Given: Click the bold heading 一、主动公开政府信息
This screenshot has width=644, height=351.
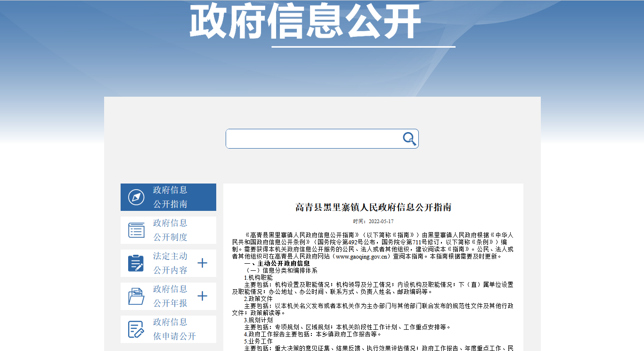Looking at the screenshot, I should (x=277, y=263).
